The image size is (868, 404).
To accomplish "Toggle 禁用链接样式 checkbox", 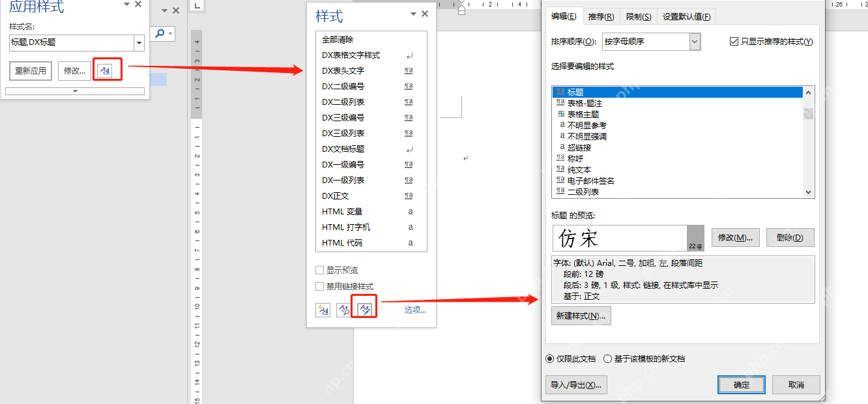I will tap(320, 286).
